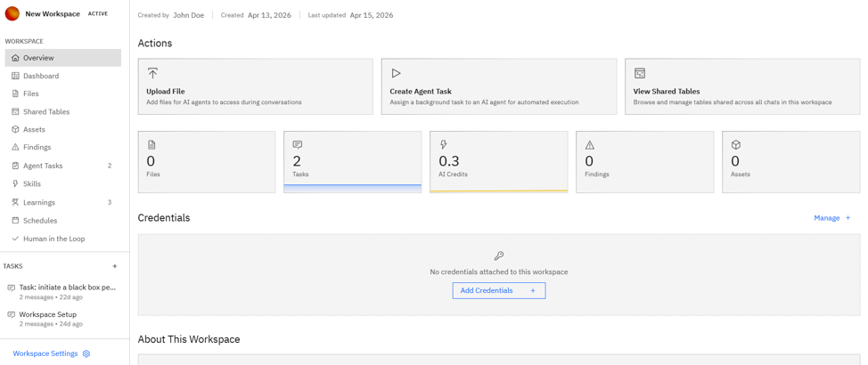Click the Upload File action card
This screenshot has width=868, height=365.
[x=255, y=87]
